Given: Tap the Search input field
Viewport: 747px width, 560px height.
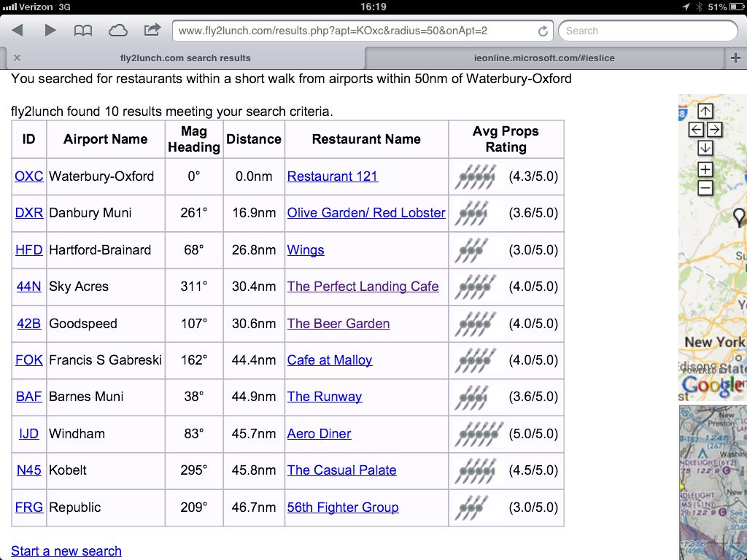Looking at the screenshot, I should [x=648, y=31].
